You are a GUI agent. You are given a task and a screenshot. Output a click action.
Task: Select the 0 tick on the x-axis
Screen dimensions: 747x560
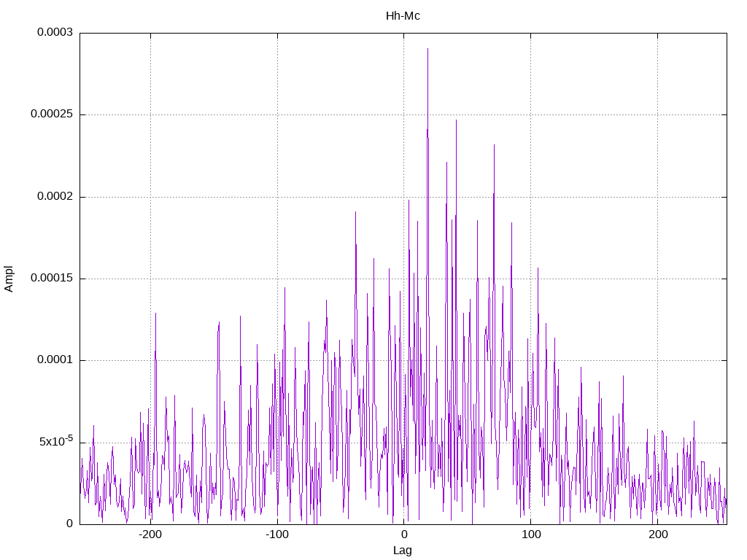tap(404, 534)
